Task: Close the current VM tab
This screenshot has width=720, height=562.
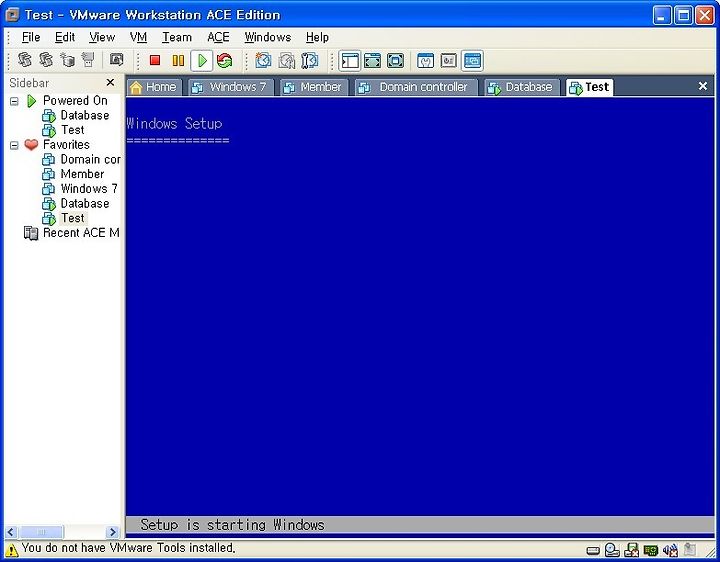Action: tap(703, 86)
